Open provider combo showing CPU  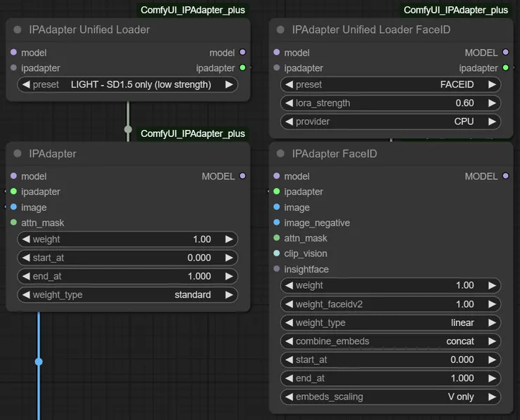pos(390,122)
